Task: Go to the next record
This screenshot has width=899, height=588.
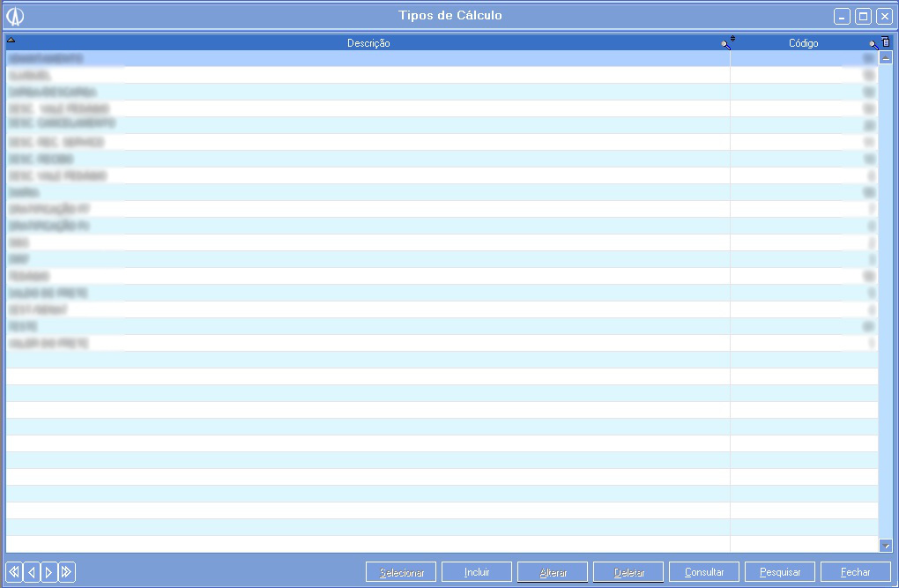Action: click(x=49, y=572)
